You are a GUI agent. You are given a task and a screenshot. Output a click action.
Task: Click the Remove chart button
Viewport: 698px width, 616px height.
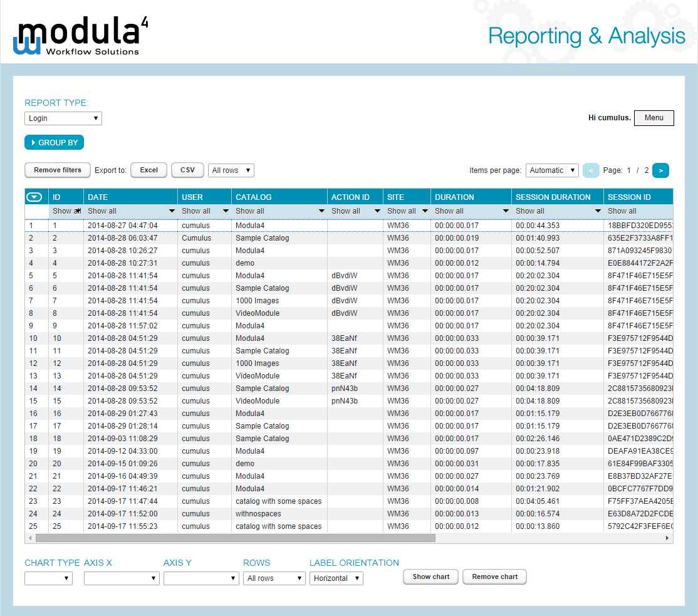coord(494,577)
